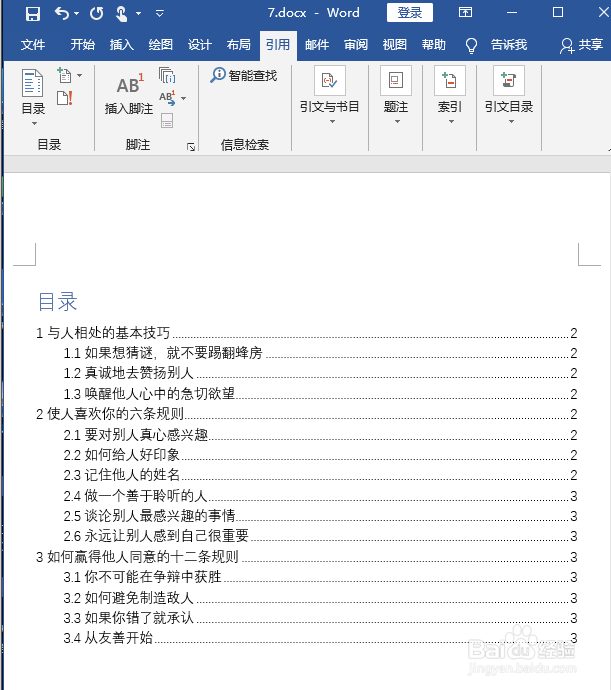This screenshot has width=611, height=690.
Task: Open the Customize Quick Access Toolbar dropdown
Action: click(160, 14)
